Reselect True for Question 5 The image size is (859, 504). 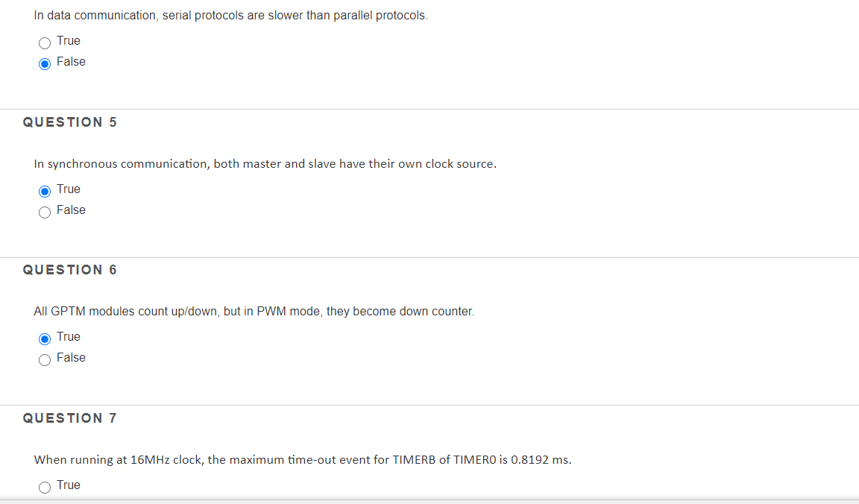click(x=44, y=191)
